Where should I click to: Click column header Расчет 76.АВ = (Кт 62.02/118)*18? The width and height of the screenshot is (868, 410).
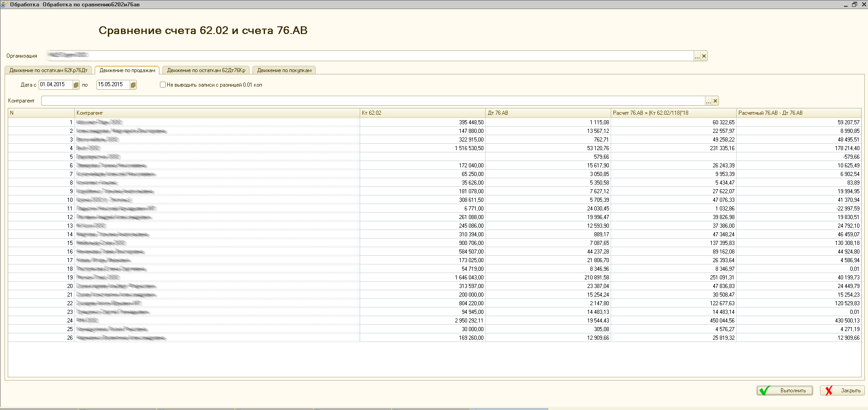(674, 113)
